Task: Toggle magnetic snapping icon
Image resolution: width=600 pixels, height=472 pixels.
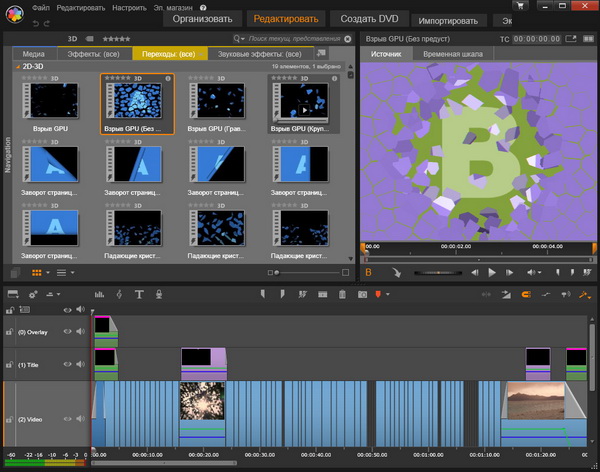Action: 525,294
